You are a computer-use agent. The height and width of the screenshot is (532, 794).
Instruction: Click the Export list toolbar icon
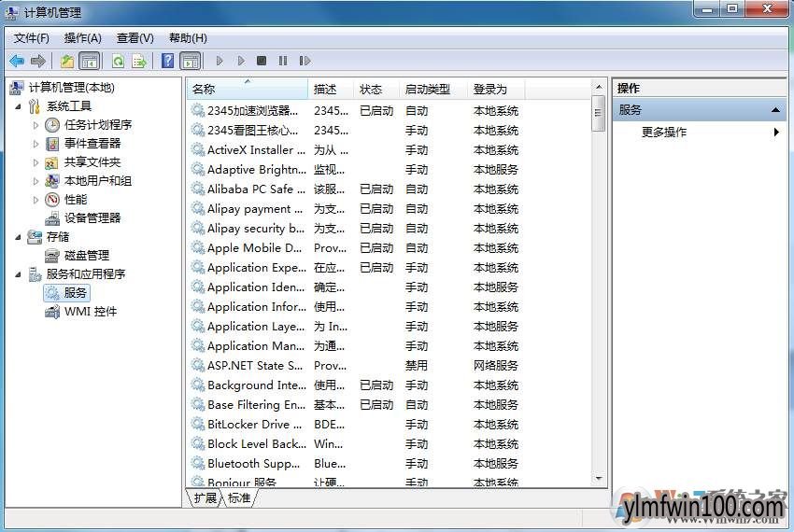pyautogui.click(x=139, y=62)
